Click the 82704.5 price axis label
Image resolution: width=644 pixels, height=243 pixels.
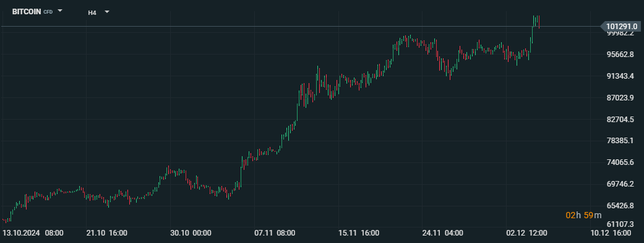[620, 120]
